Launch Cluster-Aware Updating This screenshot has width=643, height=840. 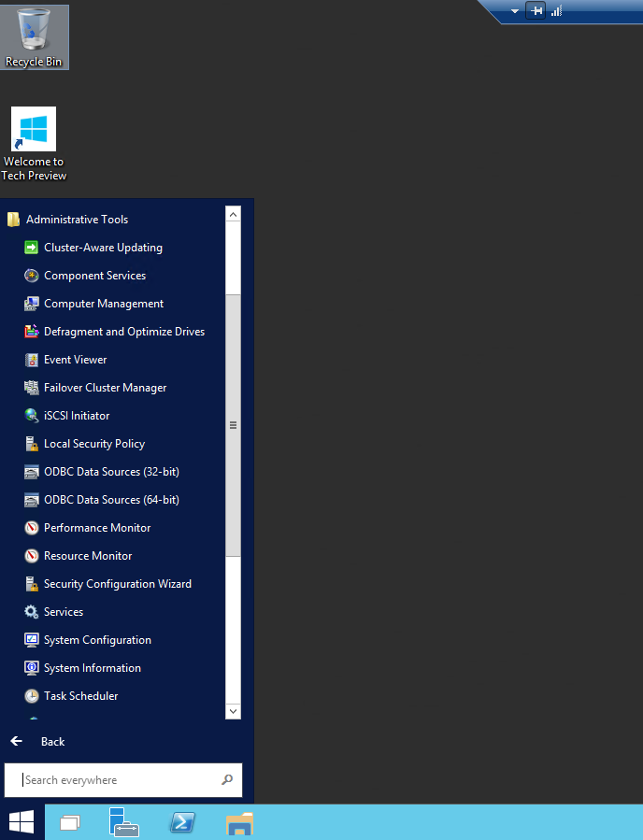pos(104,248)
